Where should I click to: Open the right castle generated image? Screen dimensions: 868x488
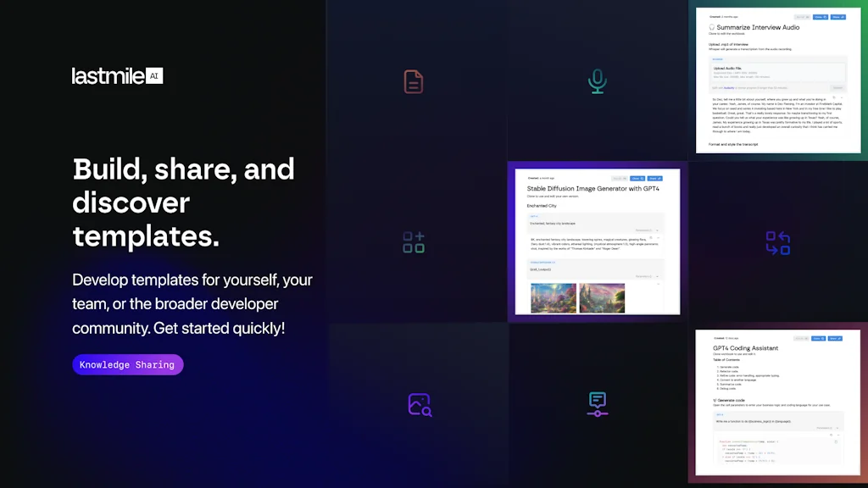tap(602, 297)
